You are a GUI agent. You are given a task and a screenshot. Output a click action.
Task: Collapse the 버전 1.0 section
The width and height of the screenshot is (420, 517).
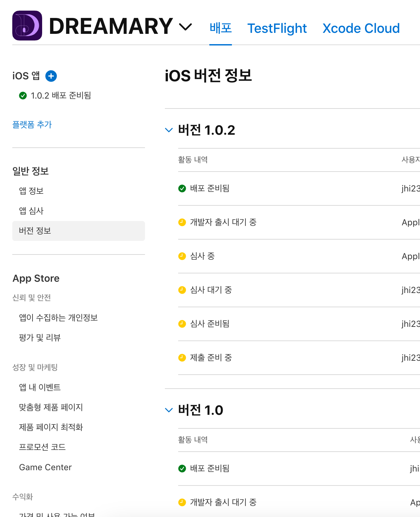(169, 410)
